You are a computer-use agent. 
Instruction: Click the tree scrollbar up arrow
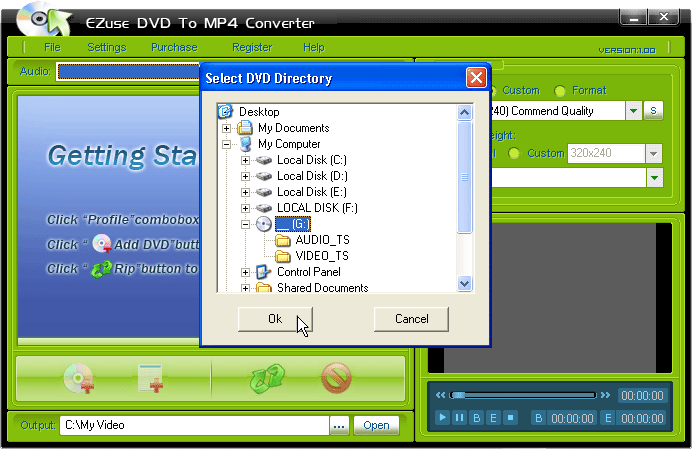pyautogui.click(x=464, y=112)
